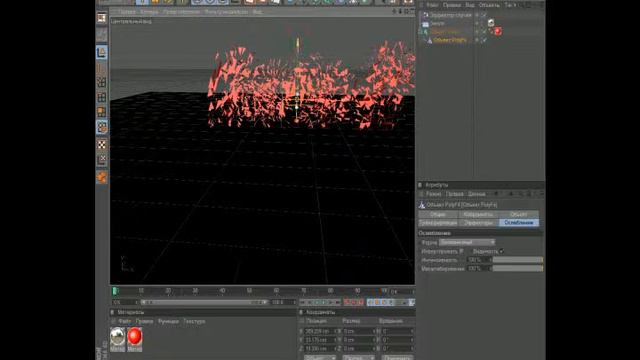
Task: Click the Intensity strength slider bar
Action: [x=518, y=260]
